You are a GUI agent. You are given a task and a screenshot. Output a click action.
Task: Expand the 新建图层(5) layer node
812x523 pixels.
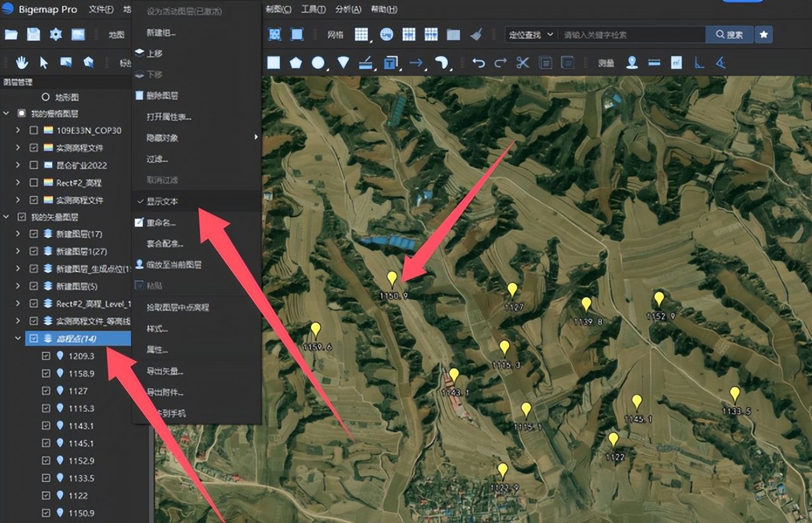18,286
